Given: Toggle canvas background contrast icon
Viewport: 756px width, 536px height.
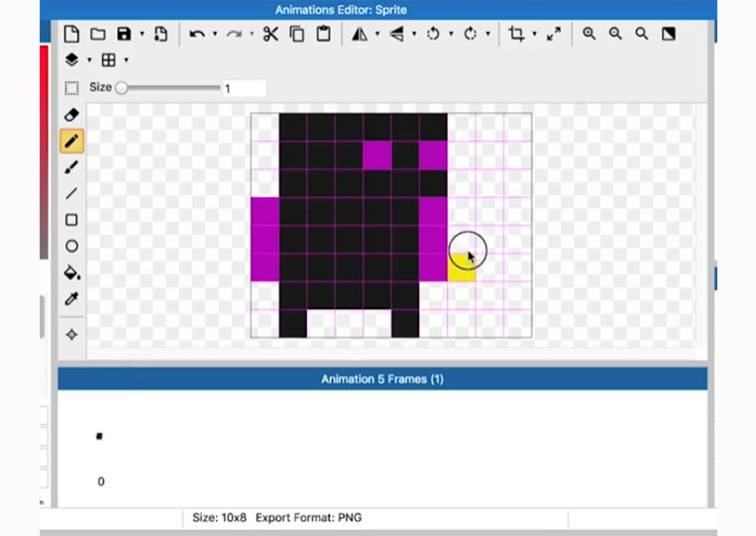Looking at the screenshot, I should tap(668, 34).
